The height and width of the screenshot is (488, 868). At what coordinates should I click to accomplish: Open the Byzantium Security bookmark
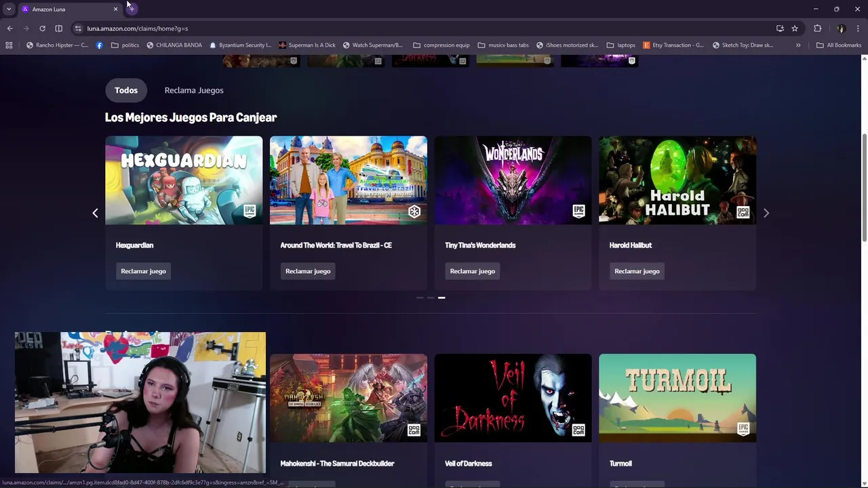coord(241,45)
